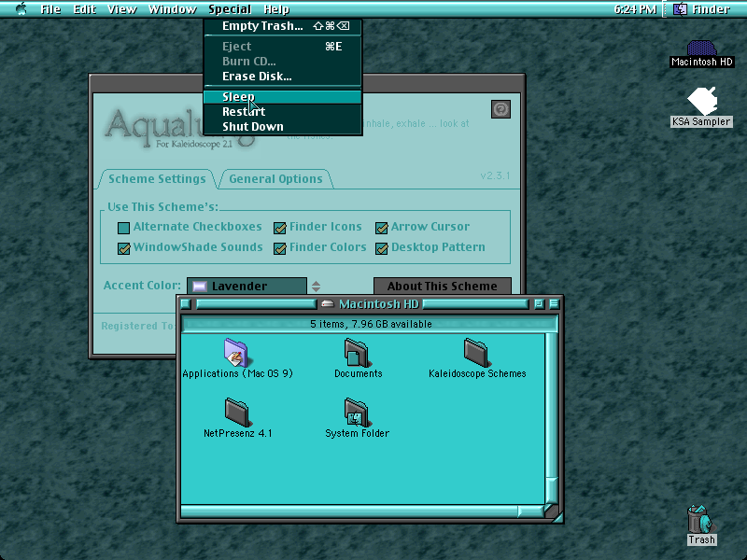The height and width of the screenshot is (560, 747).
Task: Choose Erase Disk from Special menu
Action: click(x=283, y=77)
